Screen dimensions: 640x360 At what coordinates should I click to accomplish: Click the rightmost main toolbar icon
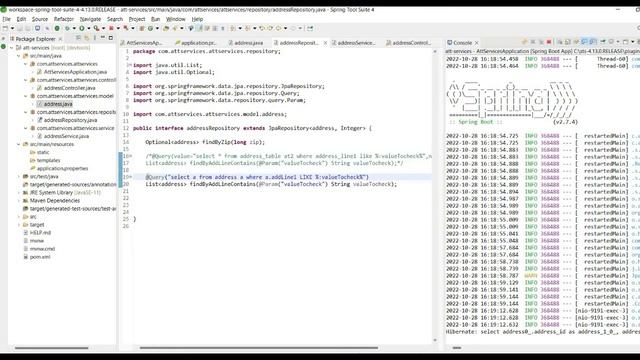(310, 28)
